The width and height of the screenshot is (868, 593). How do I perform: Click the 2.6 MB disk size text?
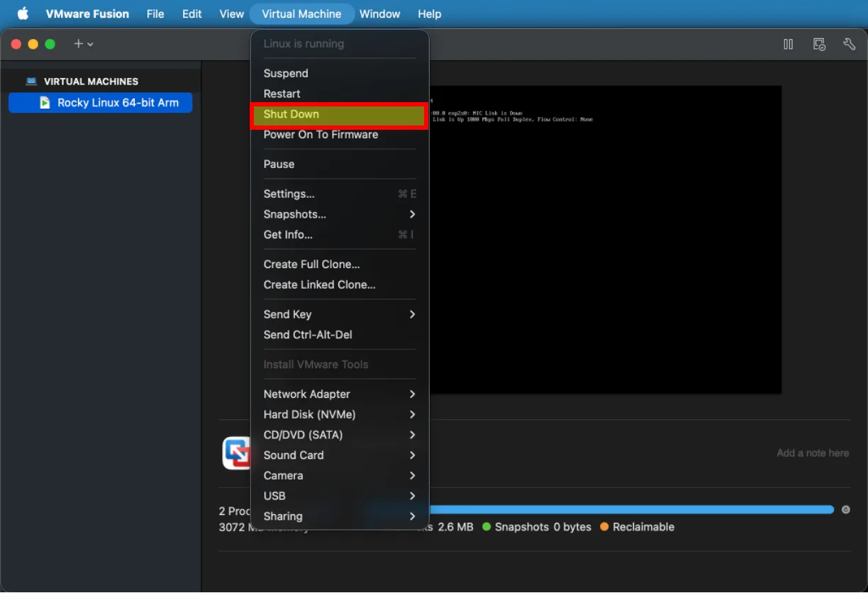[x=455, y=527]
